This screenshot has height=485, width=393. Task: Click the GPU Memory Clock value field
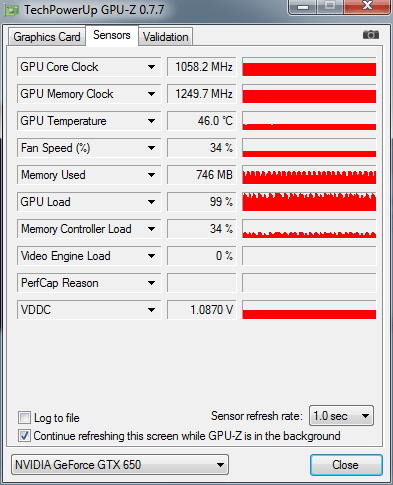(202, 94)
